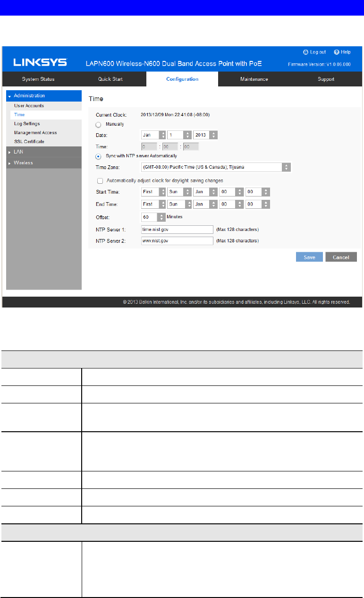Select the Configuration tab
The width and height of the screenshot is (364, 598).
coord(182,79)
